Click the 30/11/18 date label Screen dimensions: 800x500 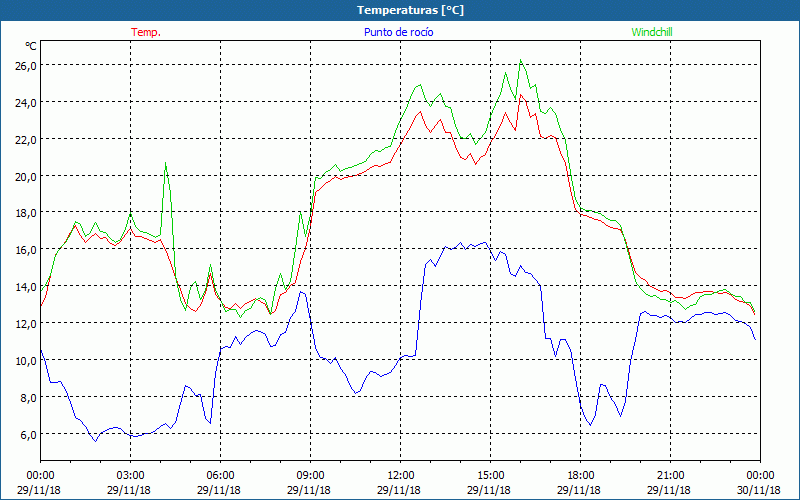coord(759,490)
